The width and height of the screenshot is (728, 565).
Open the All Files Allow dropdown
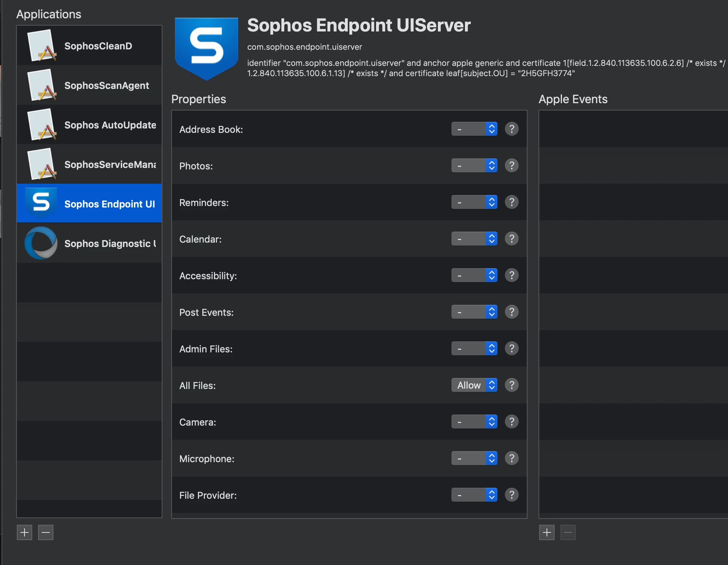point(474,385)
